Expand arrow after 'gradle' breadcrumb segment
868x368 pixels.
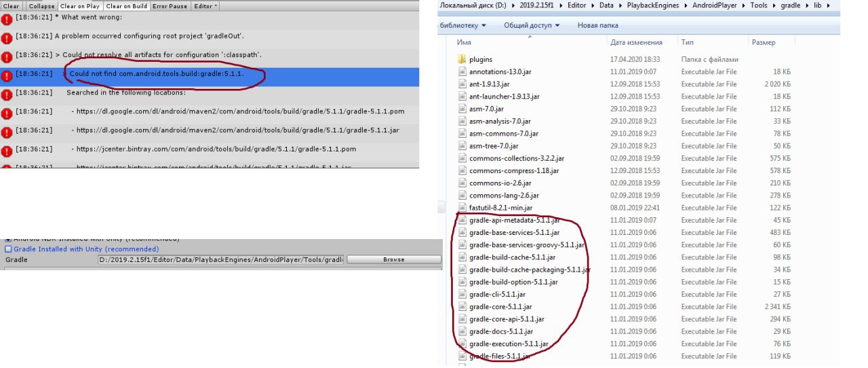pos(808,5)
